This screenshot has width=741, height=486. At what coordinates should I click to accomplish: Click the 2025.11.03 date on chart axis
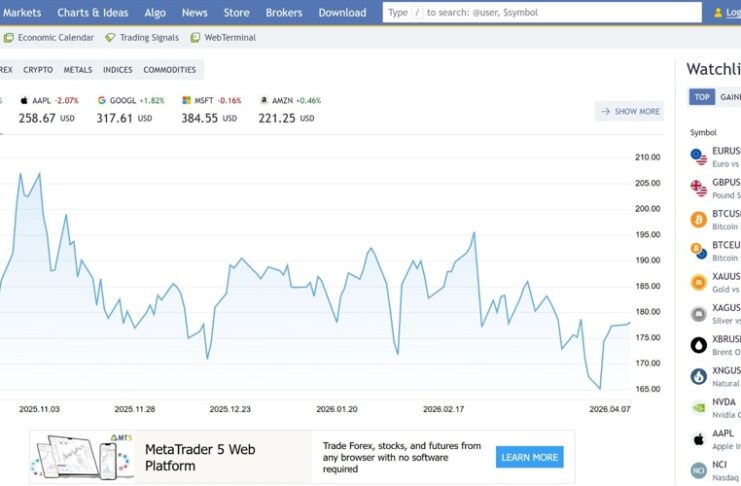click(39, 409)
